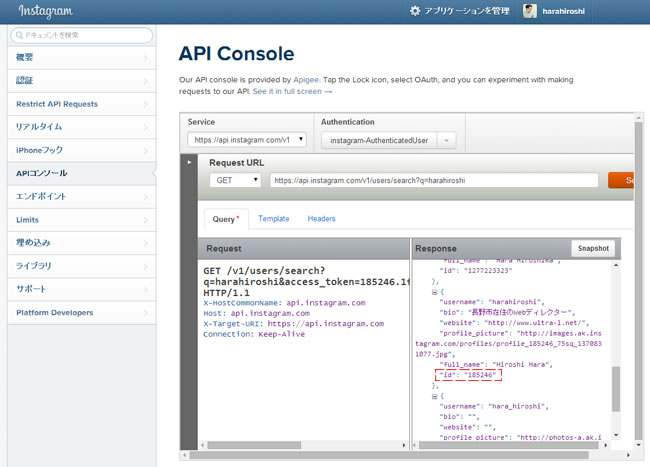This screenshot has height=467, width=650.
Task: Click console frame scroll up arrow
Action: coord(638,118)
